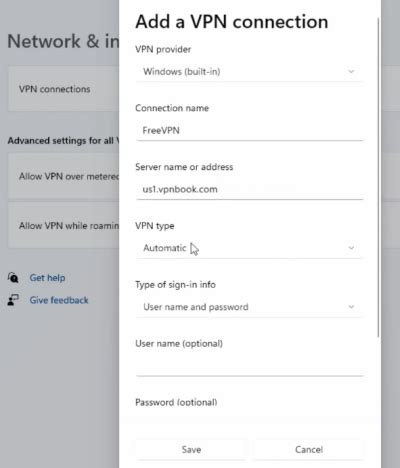This screenshot has height=468, width=400.
Task: Save the VPN connection
Action: point(191,450)
